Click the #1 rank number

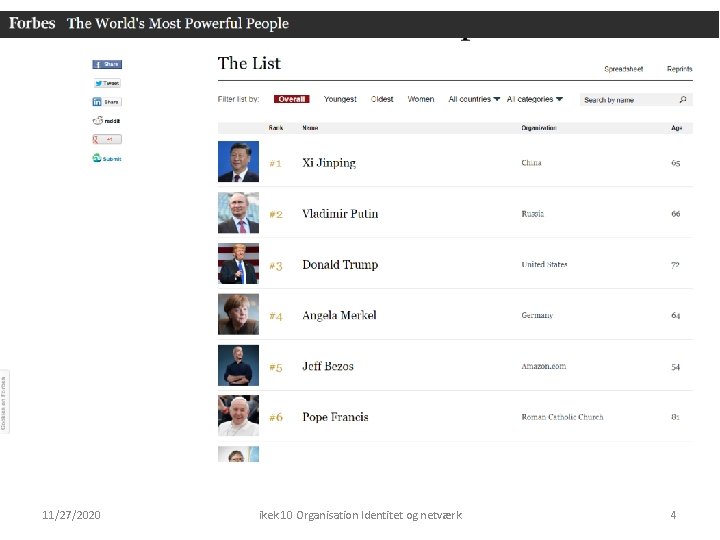coord(276,163)
